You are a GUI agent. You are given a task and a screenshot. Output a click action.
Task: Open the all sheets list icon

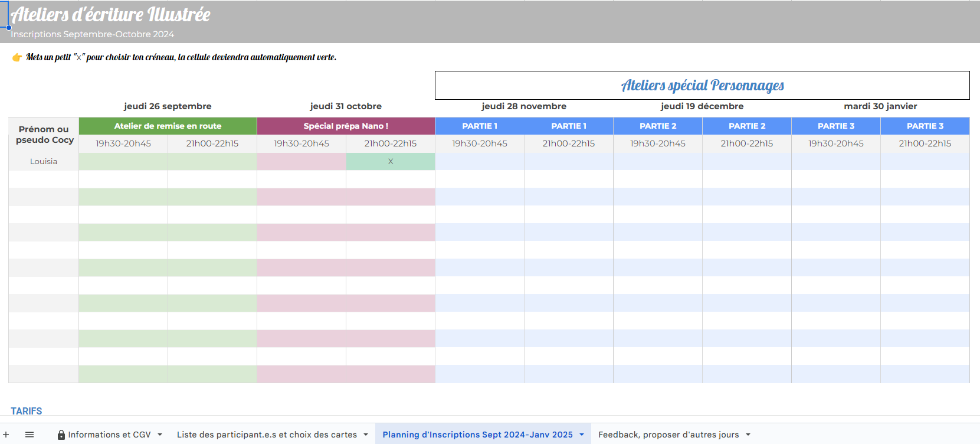coord(30,435)
